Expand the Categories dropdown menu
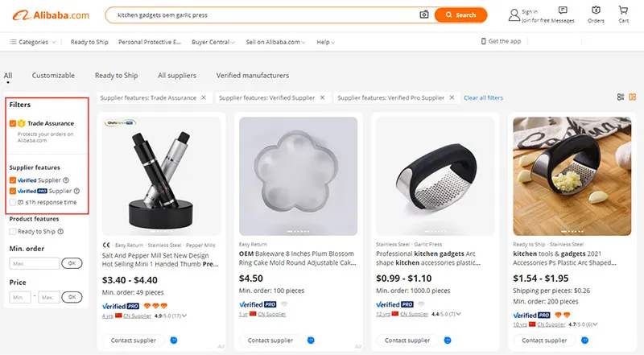The height and width of the screenshot is (355, 644). [x=32, y=42]
